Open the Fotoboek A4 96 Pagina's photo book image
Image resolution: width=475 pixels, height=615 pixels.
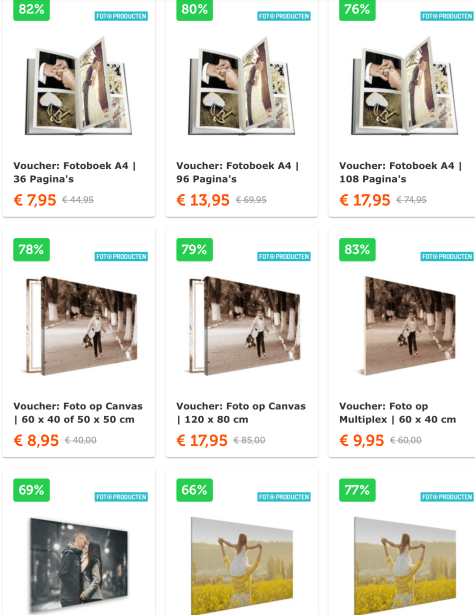click(x=242, y=86)
